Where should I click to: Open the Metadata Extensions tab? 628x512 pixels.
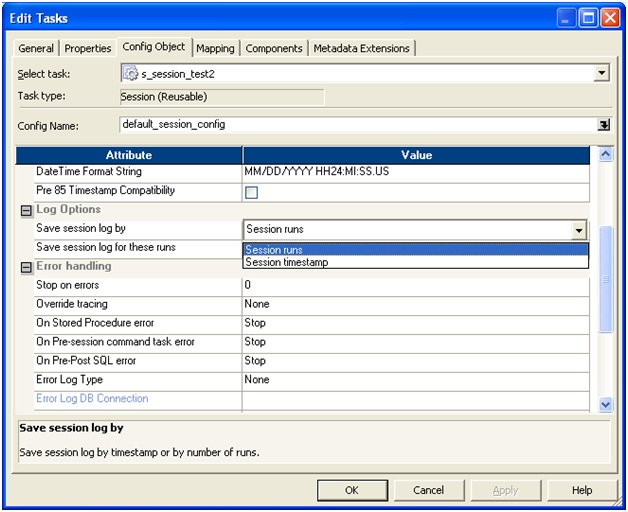pyautogui.click(x=362, y=48)
